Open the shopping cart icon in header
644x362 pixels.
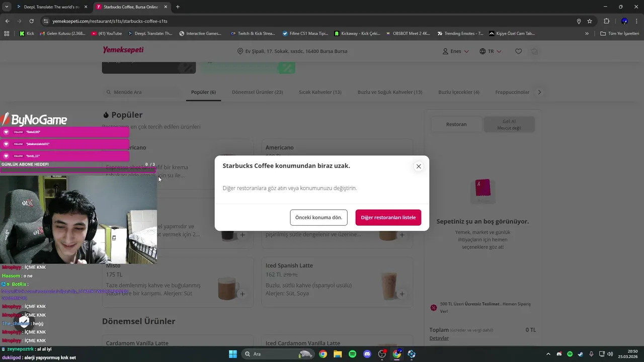click(534, 51)
